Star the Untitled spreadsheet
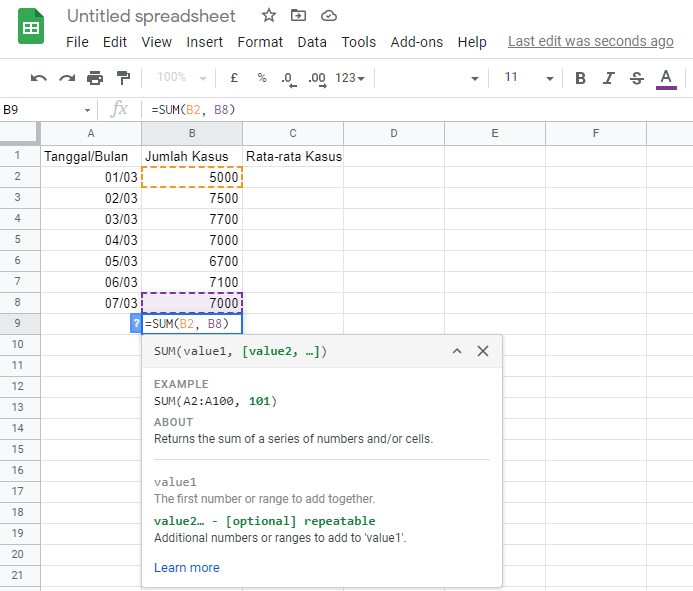 [x=269, y=16]
